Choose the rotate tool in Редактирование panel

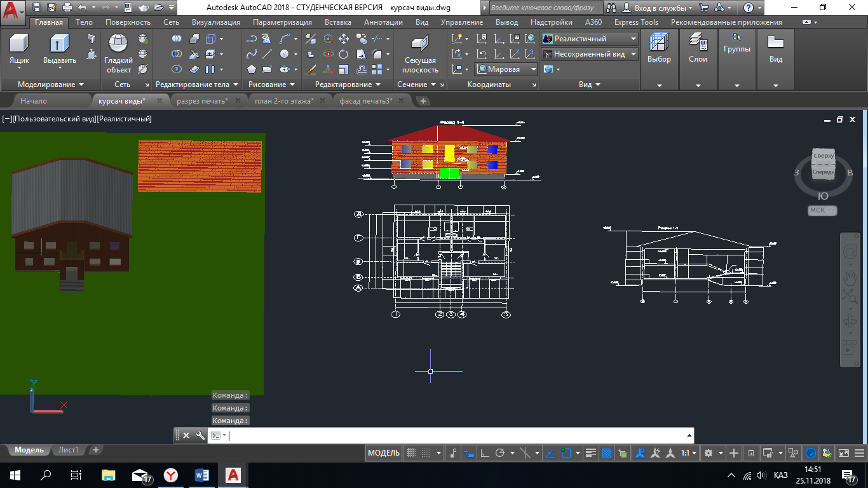[x=344, y=54]
